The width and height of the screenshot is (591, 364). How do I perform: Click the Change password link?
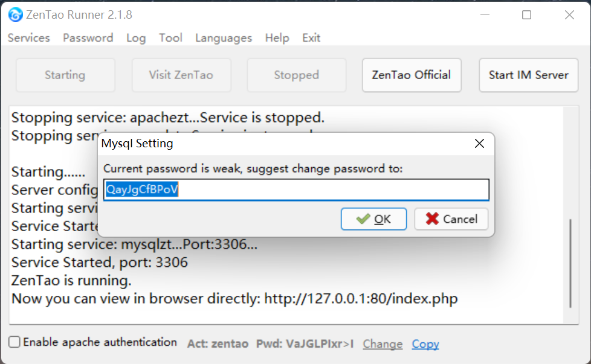click(383, 344)
